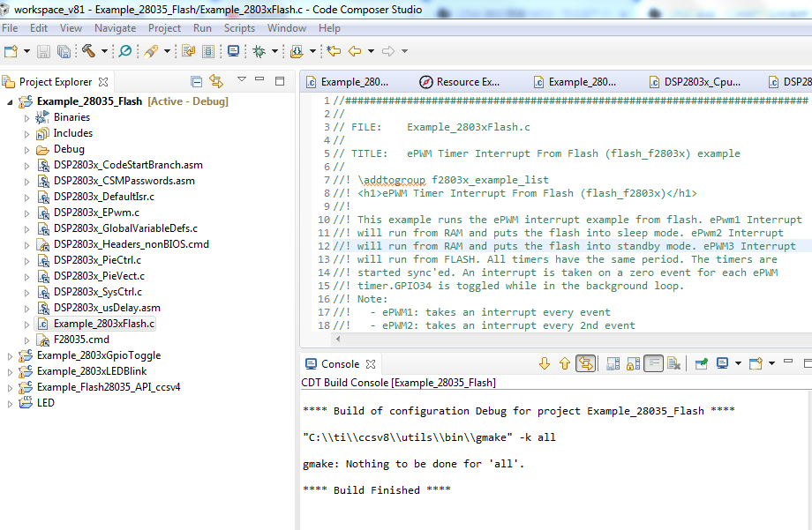Screen dimensions: 812x530
Task: Expand the Example_2803xLEDBlink project
Action: coord(10,372)
